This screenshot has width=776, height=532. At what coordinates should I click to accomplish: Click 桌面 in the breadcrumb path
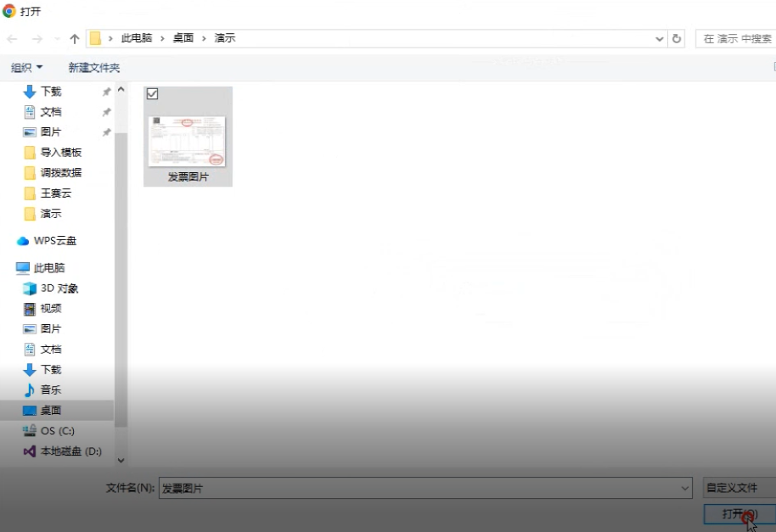point(183,39)
